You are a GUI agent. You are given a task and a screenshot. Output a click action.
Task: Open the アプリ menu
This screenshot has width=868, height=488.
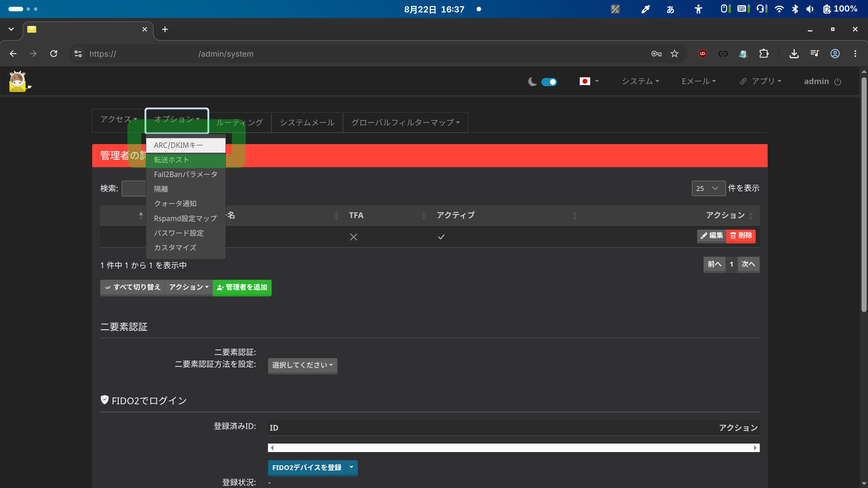point(761,81)
